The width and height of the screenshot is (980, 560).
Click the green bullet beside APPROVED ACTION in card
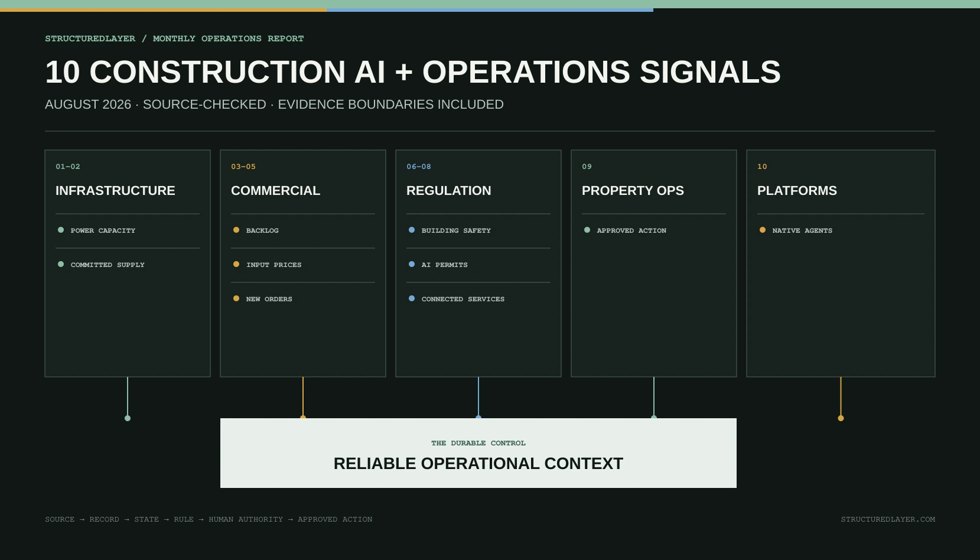587,230
